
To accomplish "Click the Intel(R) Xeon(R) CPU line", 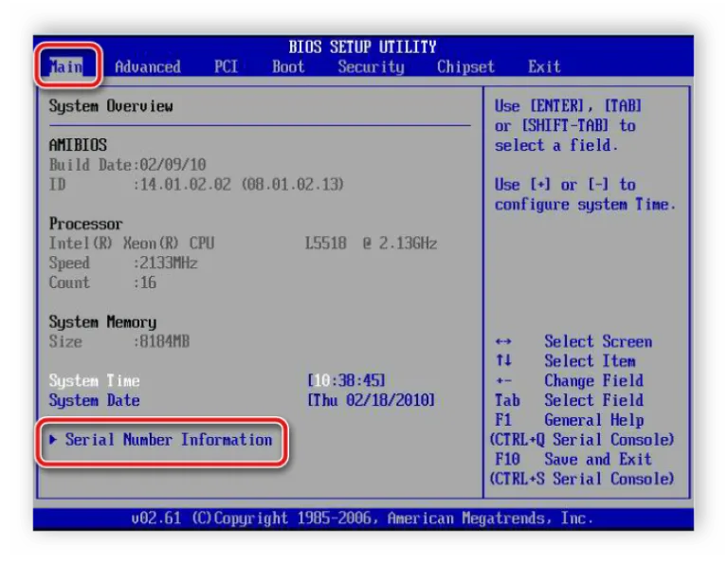I will 243,244.
